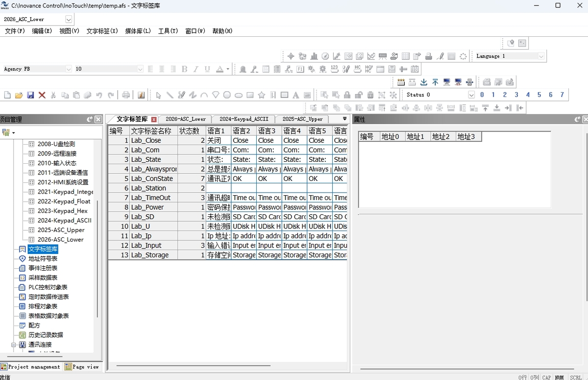This screenshot has height=380, width=588.
Task: Click the 历史记录数据 tree item
Action: point(46,335)
